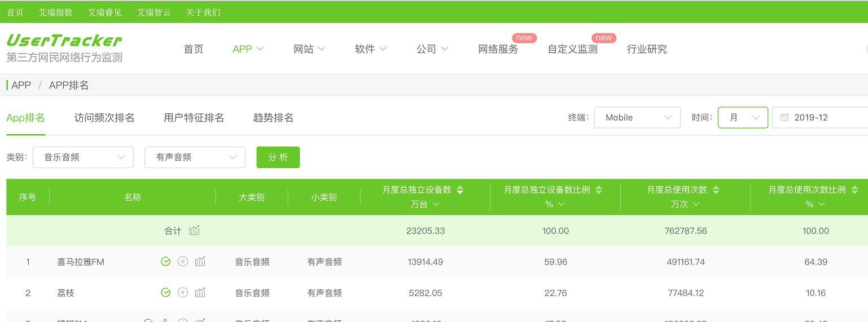Viewport: 868px width, 322px height.
Task: Click the 序号 column header
Action: tap(28, 197)
